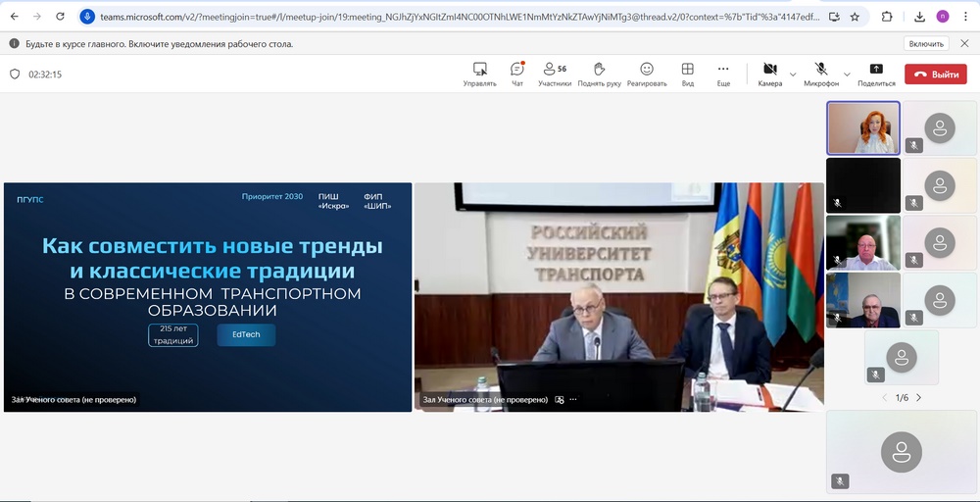Select the black video participant tile
Image resolution: width=980 pixels, height=502 pixels.
click(863, 185)
